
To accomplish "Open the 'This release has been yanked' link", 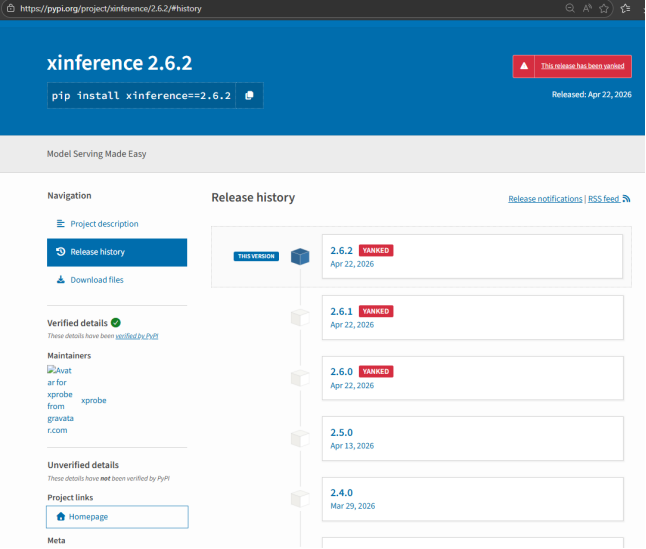I will 582,66.
